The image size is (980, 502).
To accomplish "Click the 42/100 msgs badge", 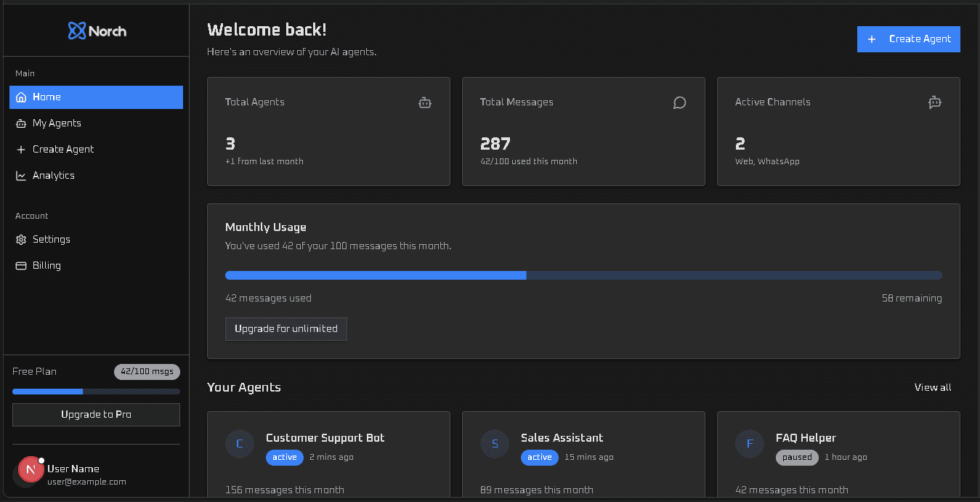I will point(147,371).
